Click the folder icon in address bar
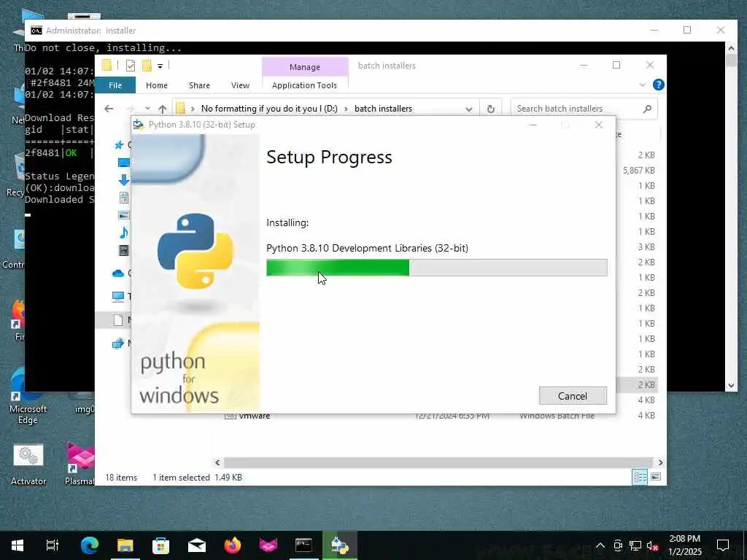The height and width of the screenshot is (560, 747). (180, 109)
